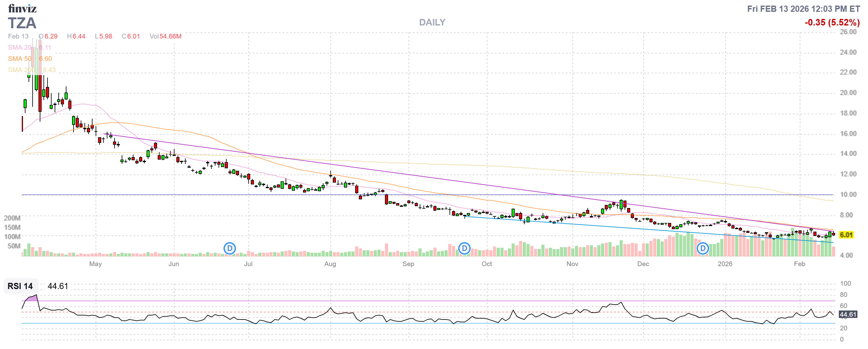Click the yellow 6.01 current price tag

(846, 235)
